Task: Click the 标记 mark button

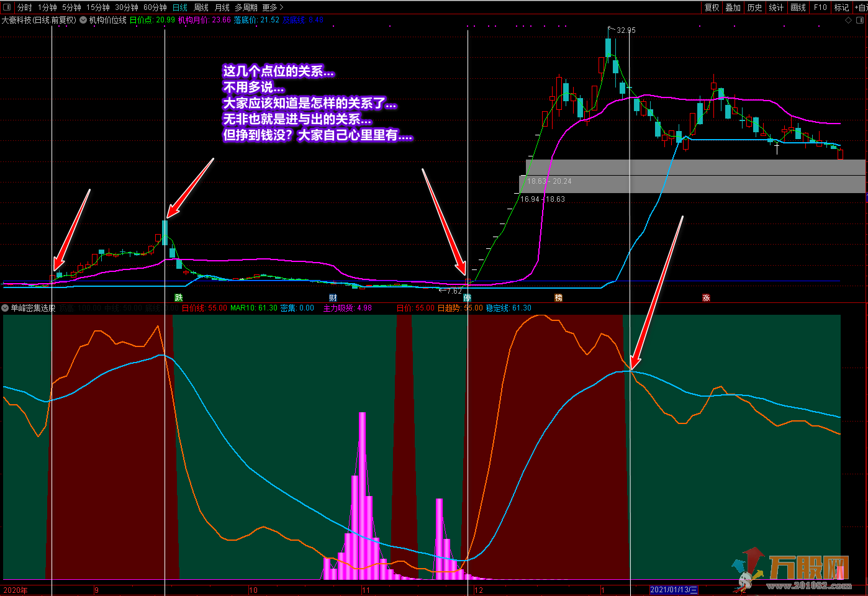Action: click(841, 7)
